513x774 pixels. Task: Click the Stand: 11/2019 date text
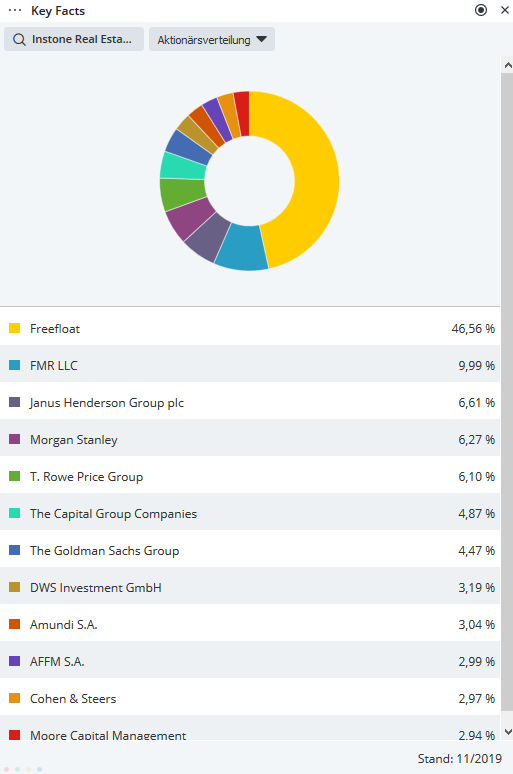[460, 759]
